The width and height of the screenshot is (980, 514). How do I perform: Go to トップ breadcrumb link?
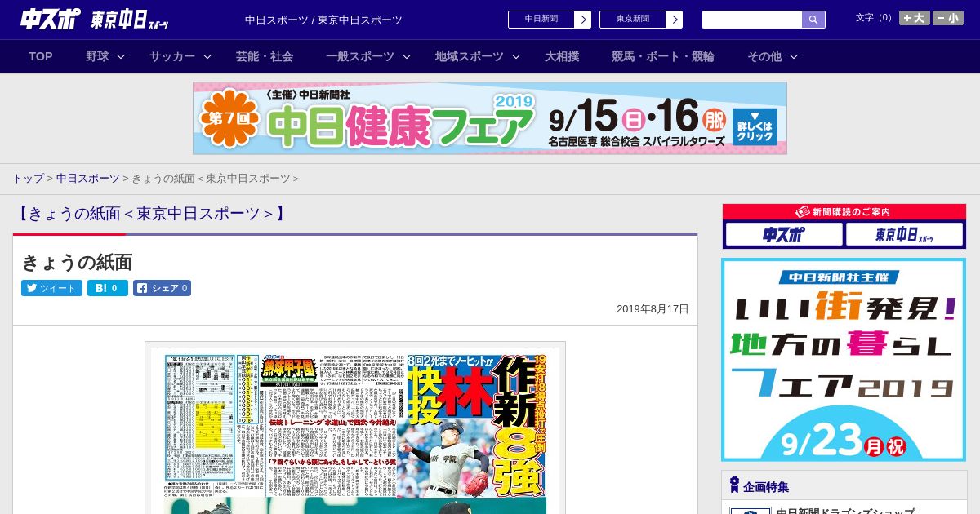(28, 178)
